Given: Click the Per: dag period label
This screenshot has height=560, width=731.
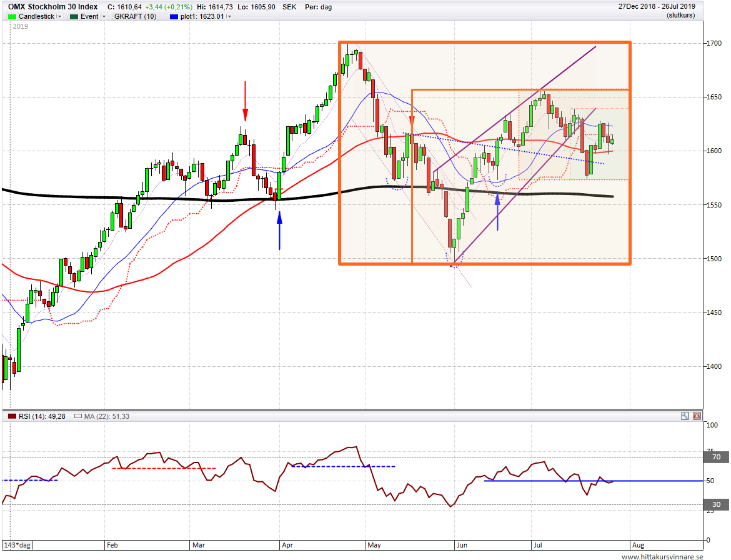Looking at the screenshot, I should tap(319, 7).
